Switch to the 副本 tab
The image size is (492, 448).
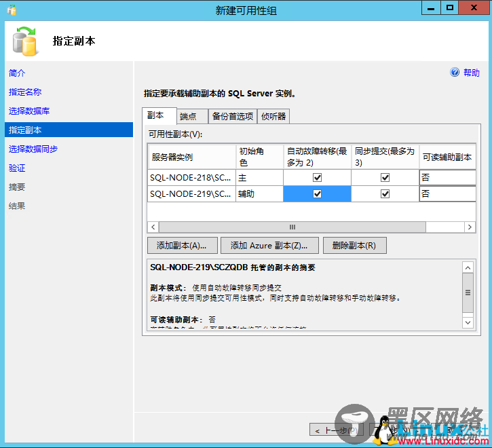click(x=159, y=115)
